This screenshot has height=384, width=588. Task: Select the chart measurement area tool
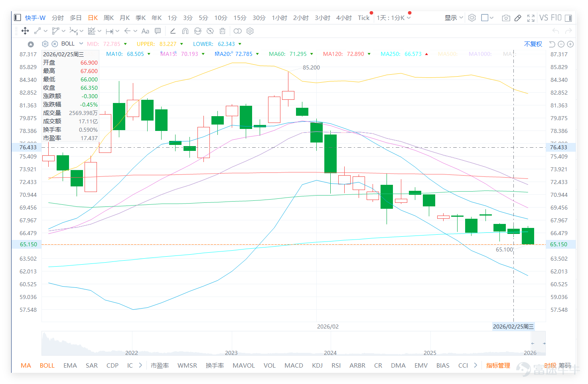92,31
